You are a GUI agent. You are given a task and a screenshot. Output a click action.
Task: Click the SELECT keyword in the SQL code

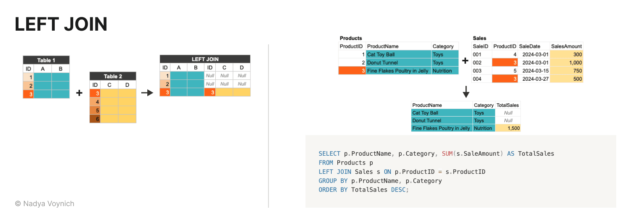point(329,154)
